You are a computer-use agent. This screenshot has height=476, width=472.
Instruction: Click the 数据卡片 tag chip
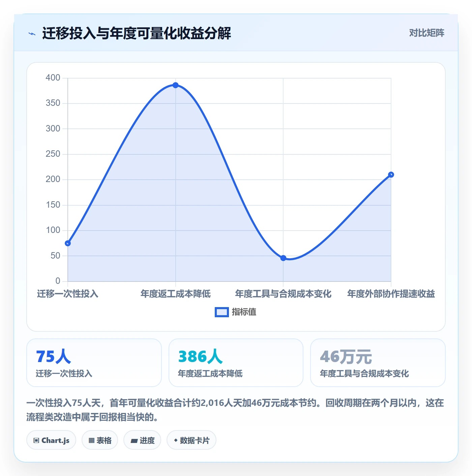pyautogui.click(x=191, y=440)
